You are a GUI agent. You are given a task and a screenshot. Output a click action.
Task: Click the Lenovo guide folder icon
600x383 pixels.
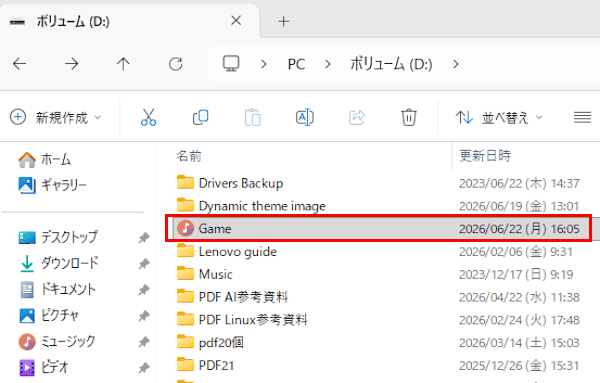[x=185, y=251]
